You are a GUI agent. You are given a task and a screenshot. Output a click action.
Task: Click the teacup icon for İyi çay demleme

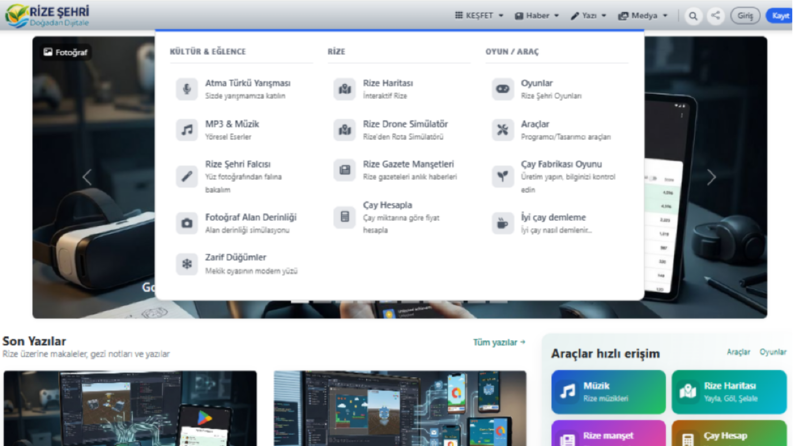pyautogui.click(x=503, y=223)
